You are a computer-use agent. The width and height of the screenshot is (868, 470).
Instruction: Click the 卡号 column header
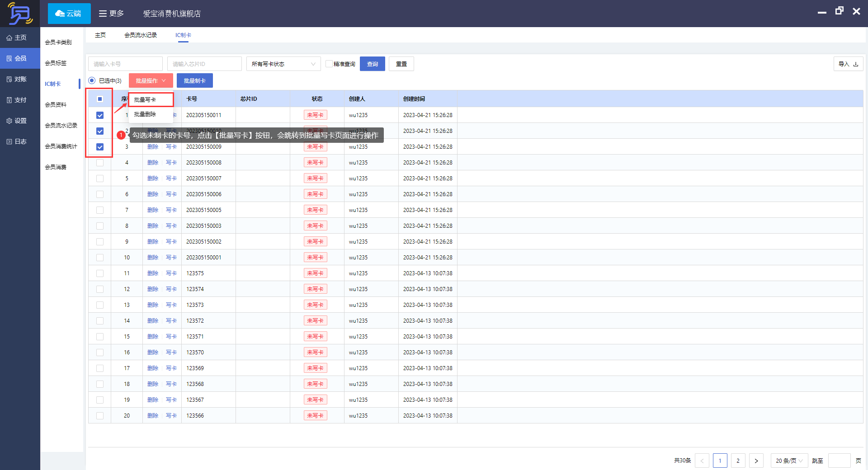click(192, 99)
